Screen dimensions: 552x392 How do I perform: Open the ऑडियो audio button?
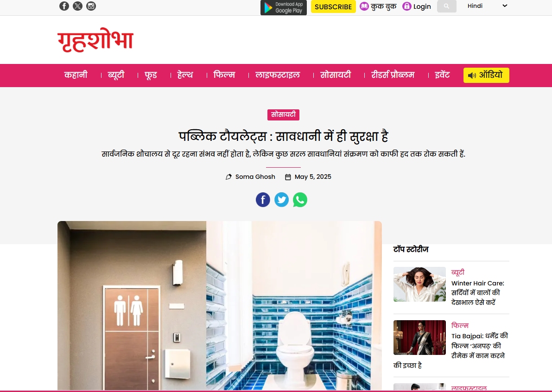[x=486, y=76]
